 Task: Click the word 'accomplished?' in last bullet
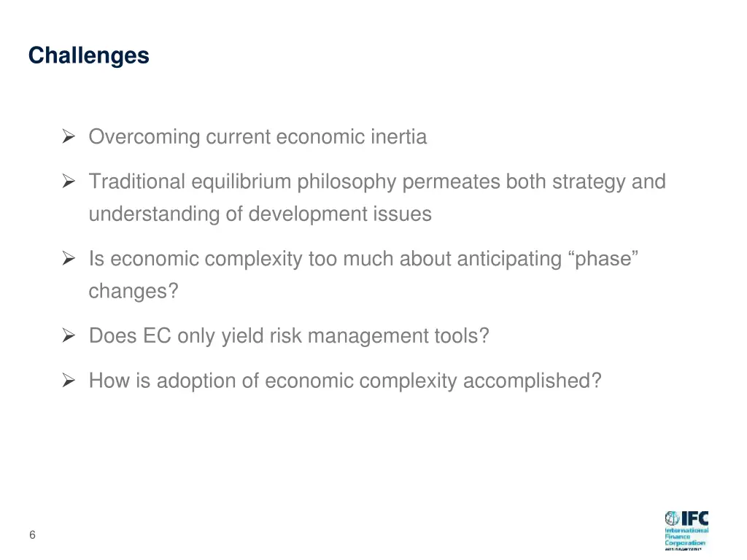tap(532, 381)
